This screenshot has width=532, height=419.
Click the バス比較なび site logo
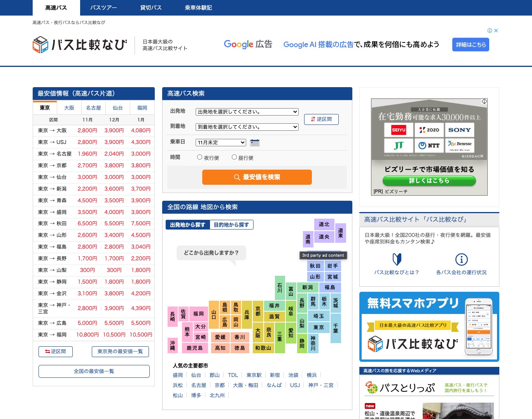coord(80,45)
